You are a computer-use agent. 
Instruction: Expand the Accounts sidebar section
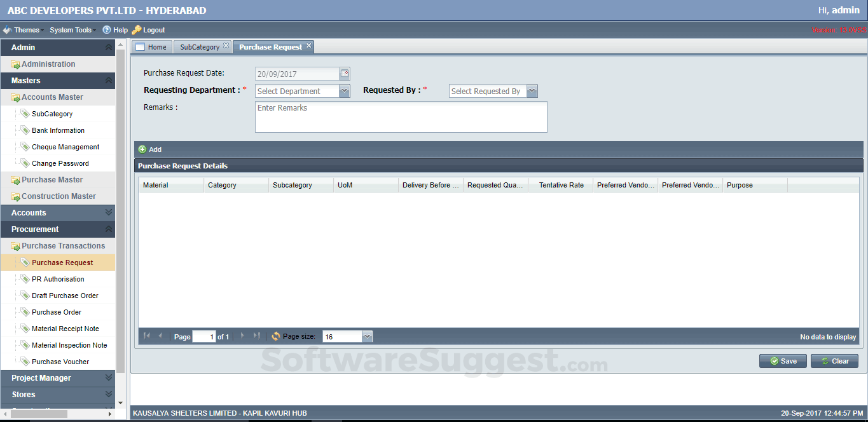coord(109,213)
